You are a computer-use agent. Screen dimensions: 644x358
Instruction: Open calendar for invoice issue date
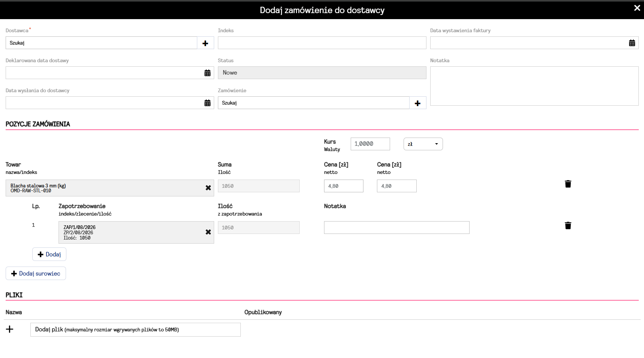632,43
